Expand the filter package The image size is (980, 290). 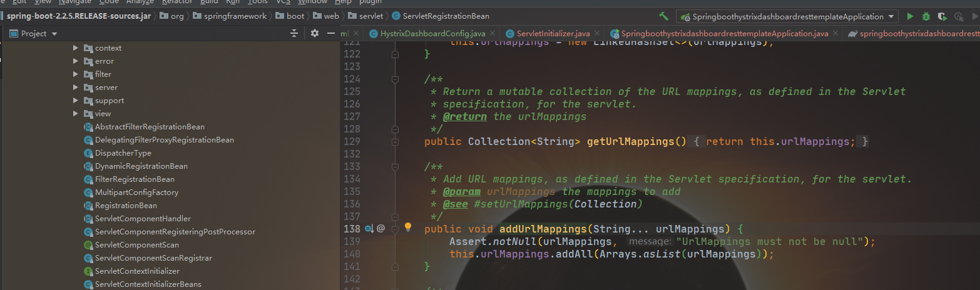coord(76,74)
